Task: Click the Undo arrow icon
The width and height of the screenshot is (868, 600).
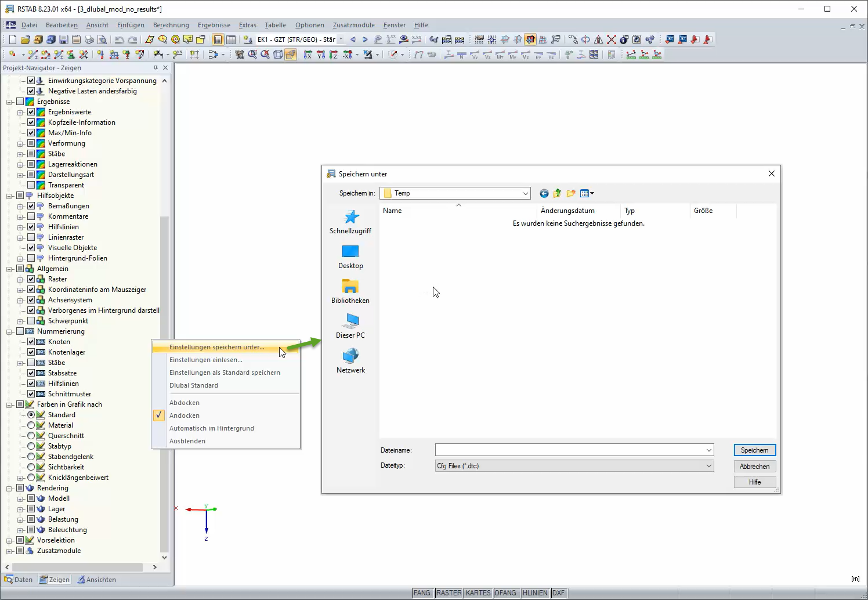Action: click(x=119, y=39)
